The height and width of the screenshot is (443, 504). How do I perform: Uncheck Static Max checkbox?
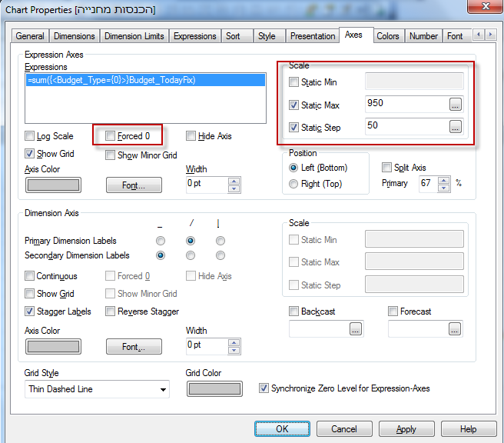pos(293,105)
